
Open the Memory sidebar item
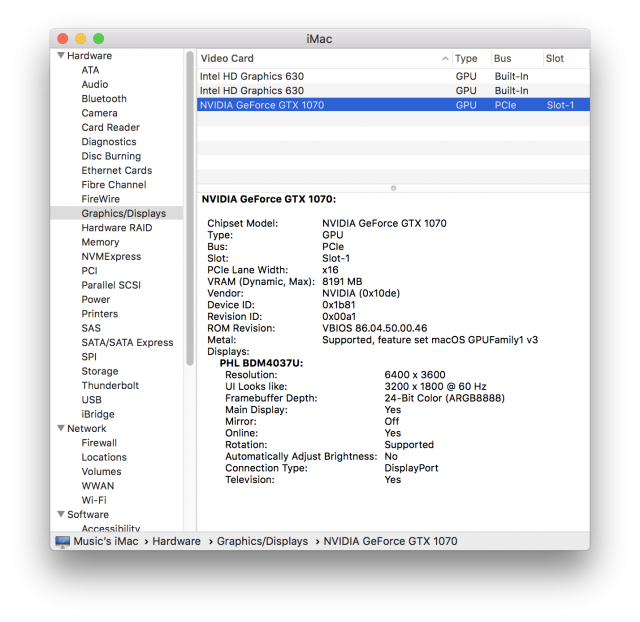point(100,242)
